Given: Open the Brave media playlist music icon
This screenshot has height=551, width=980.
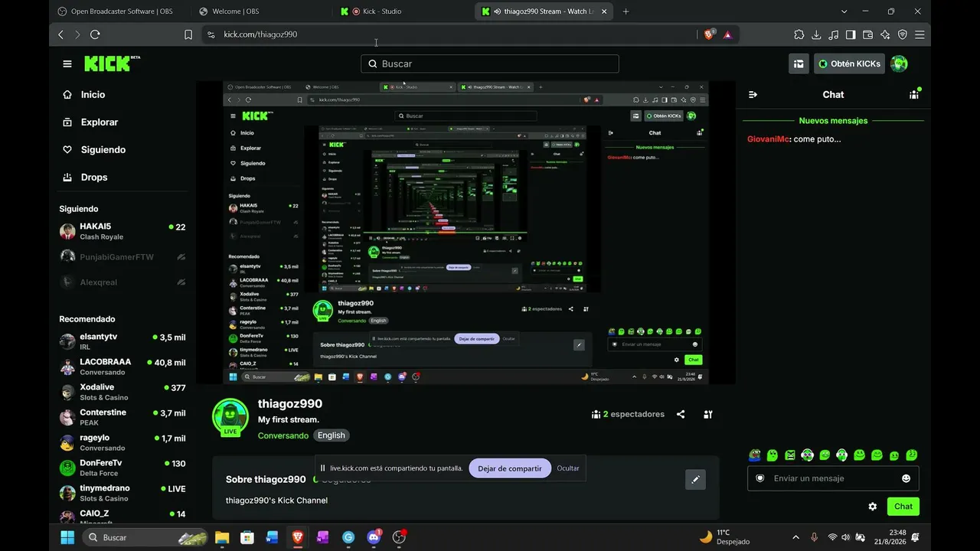Looking at the screenshot, I should click(834, 34).
